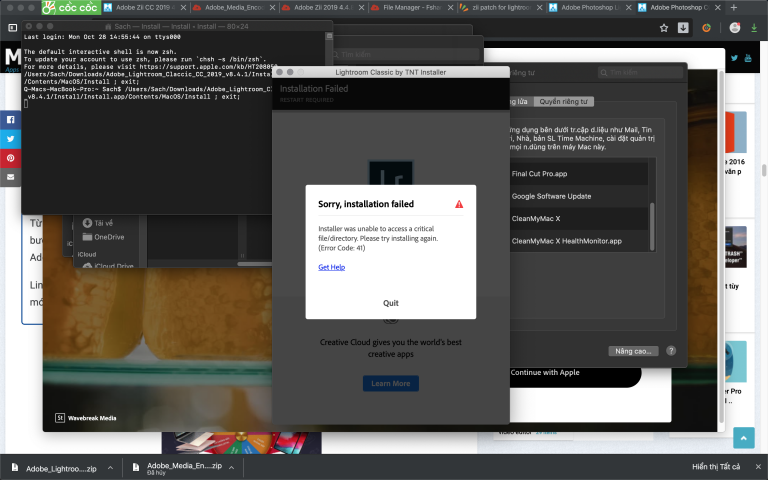Click Lightroom Classic installer title bar

pyautogui.click(x=390, y=72)
